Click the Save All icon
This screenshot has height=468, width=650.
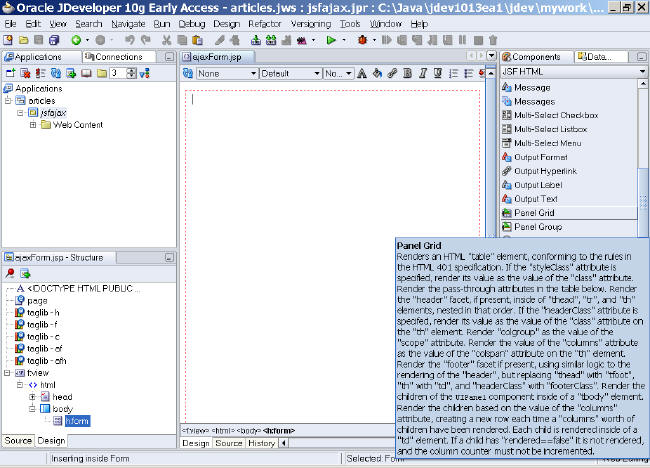click(54, 40)
